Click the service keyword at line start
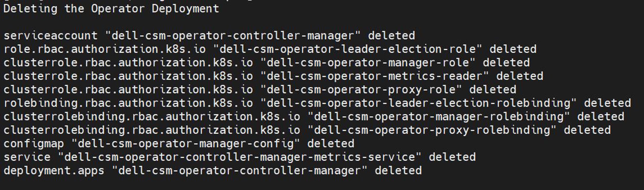This screenshot has height=190, width=644. [x=27, y=157]
